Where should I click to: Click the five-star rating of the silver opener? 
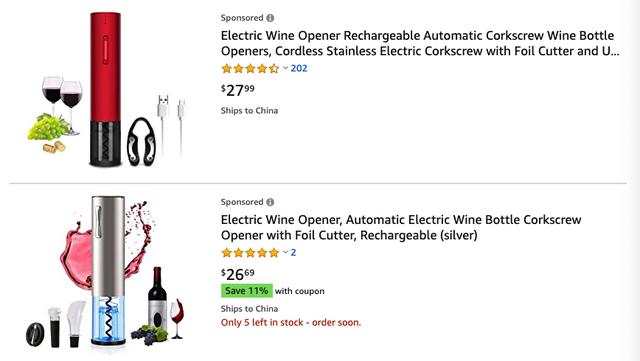250,253
